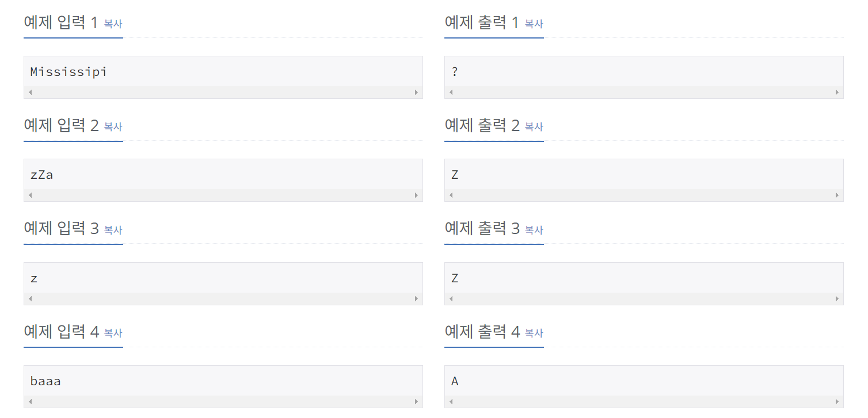This screenshot has width=868, height=418.
Task: Click 복사 next to 예제 입력 1
Action: (x=112, y=24)
